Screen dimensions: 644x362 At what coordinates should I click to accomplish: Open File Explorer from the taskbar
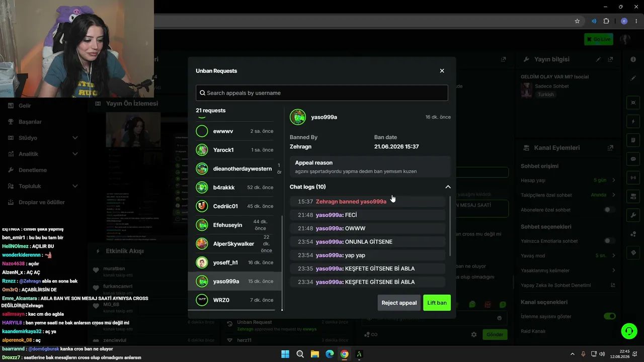314,354
